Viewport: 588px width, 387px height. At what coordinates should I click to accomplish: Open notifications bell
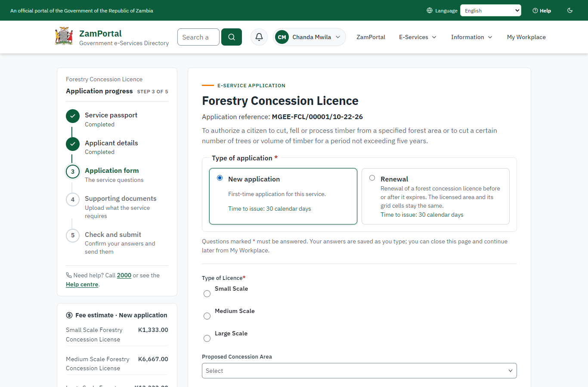tap(259, 37)
